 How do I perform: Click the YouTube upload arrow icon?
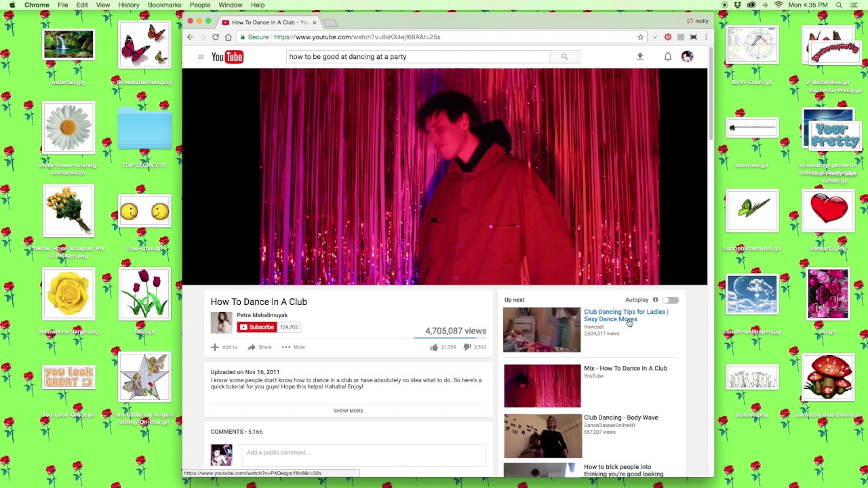click(639, 57)
